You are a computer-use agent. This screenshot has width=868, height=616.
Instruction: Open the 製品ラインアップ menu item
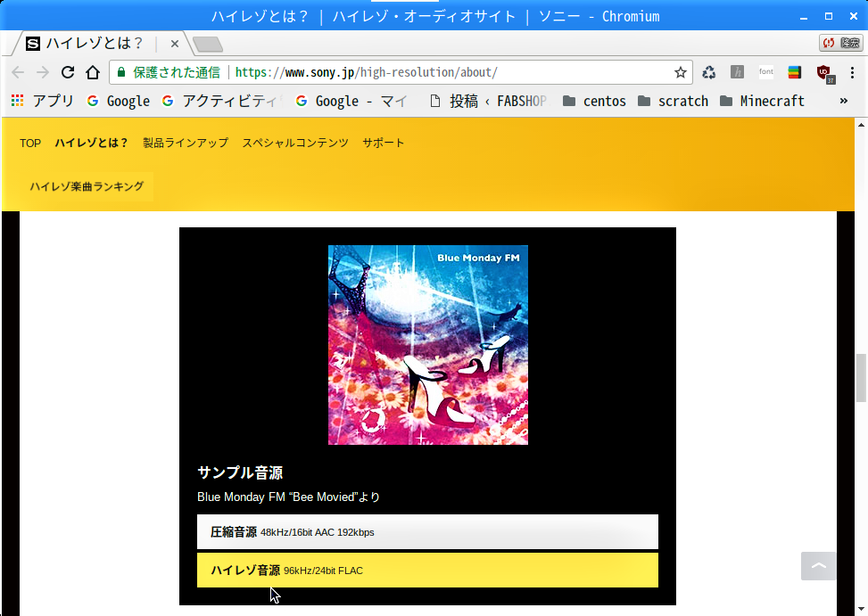[x=186, y=144]
